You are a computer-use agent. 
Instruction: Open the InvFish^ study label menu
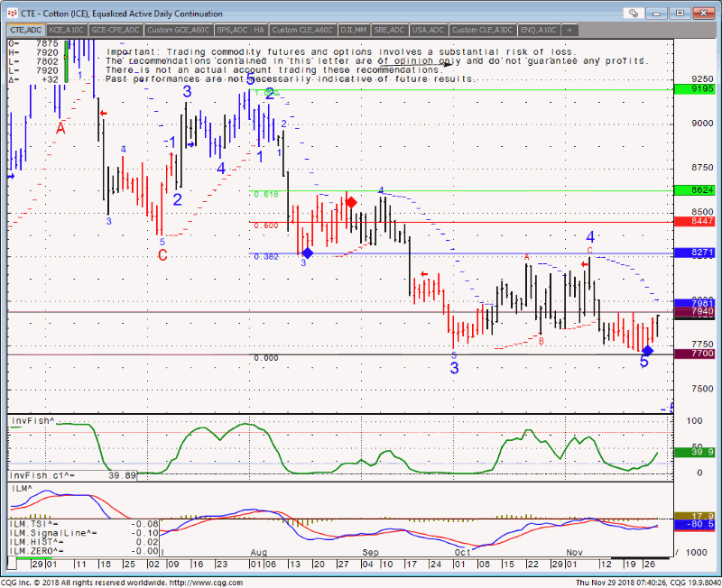32,421
